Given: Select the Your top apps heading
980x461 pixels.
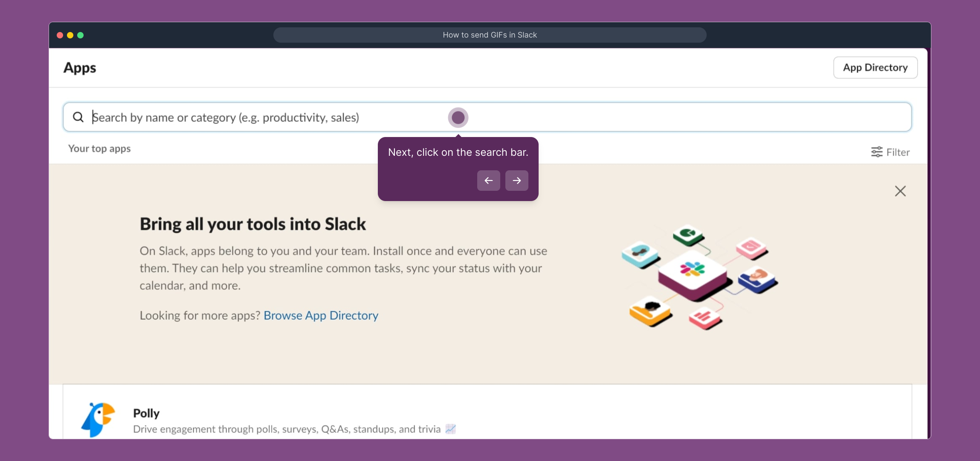Looking at the screenshot, I should point(99,149).
